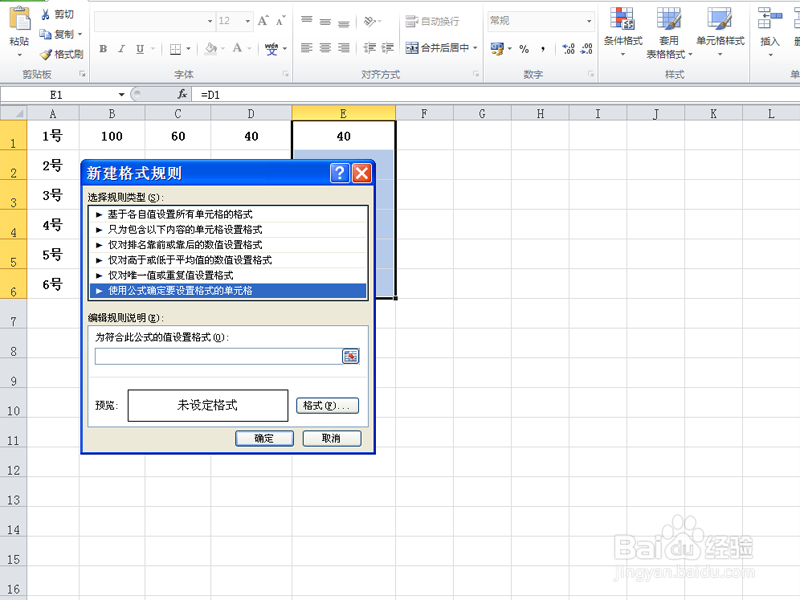800x600 pixels.
Task: Click the Cut scissors icon
Action: click(x=46, y=15)
